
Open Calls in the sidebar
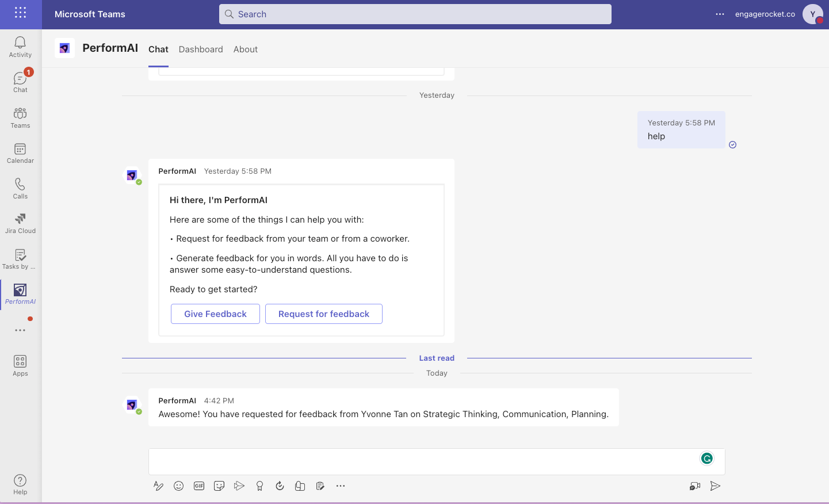[x=20, y=189]
